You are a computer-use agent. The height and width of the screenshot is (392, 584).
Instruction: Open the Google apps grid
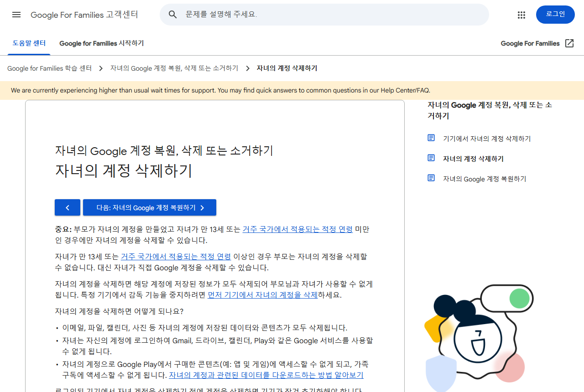(521, 15)
